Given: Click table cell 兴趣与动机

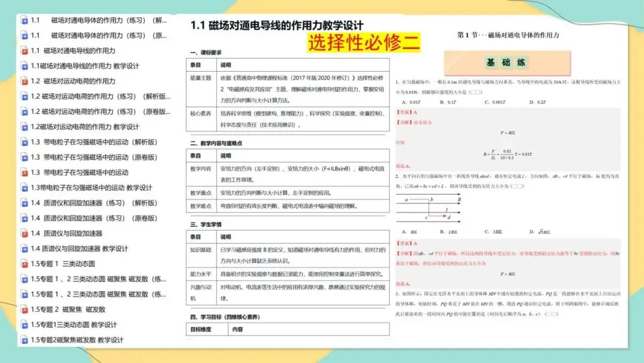Looking at the screenshot, I should tap(201, 293).
